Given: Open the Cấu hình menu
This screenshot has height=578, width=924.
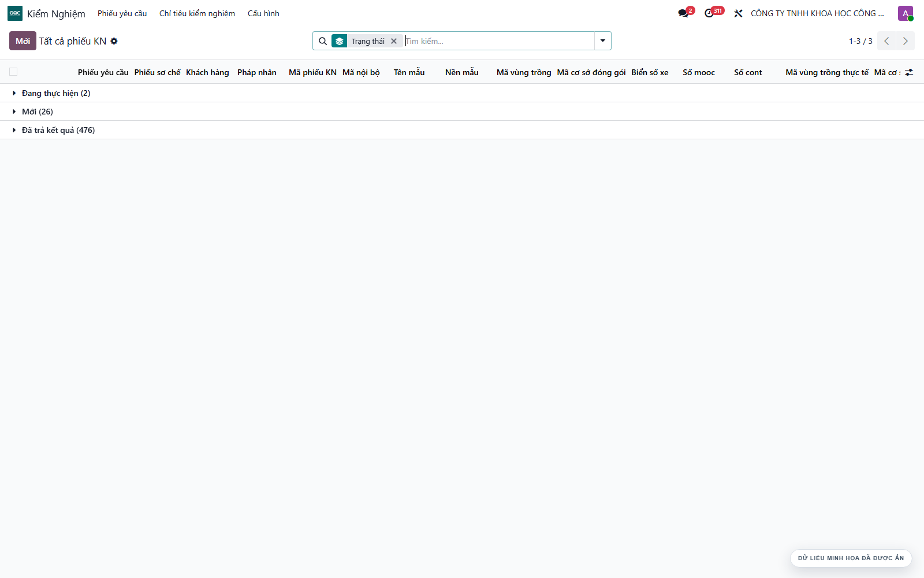Looking at the screenshot, I should point(263,13).
